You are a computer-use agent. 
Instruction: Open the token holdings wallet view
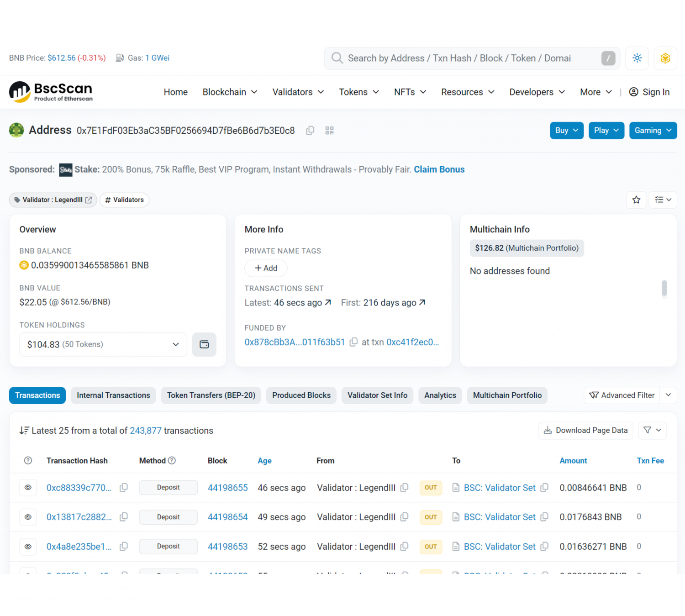tap(204, 344)
